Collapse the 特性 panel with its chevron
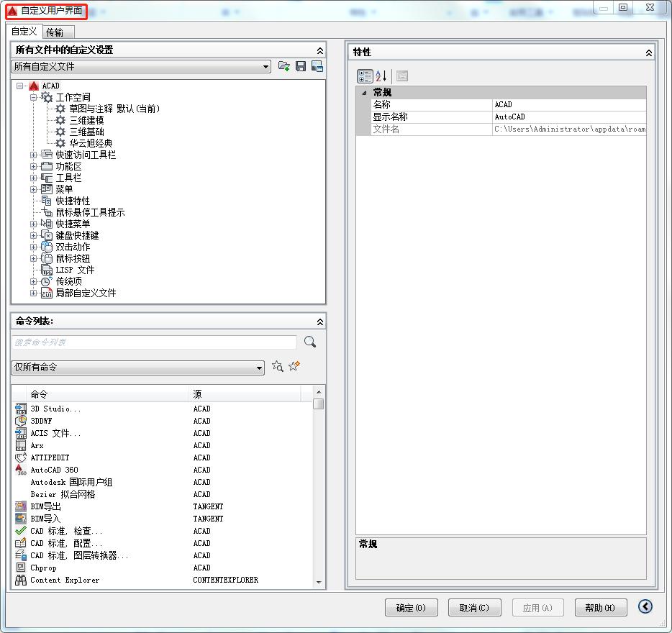The image size is (672, 633). click(x=648, y=52)
